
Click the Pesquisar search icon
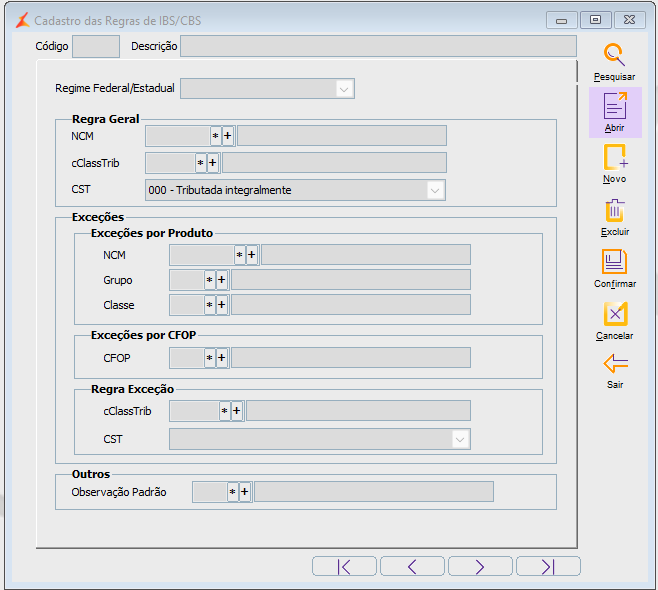point(614,56)
